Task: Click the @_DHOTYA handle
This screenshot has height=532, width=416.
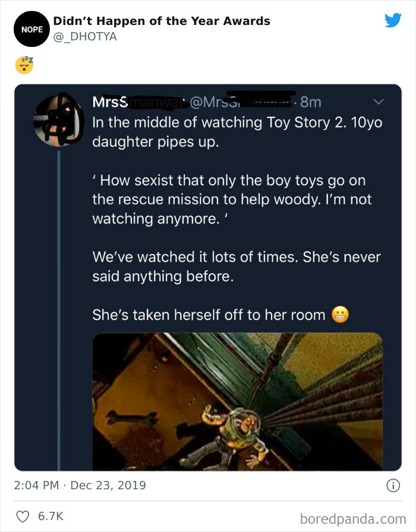Action: [x=85, y=37]
